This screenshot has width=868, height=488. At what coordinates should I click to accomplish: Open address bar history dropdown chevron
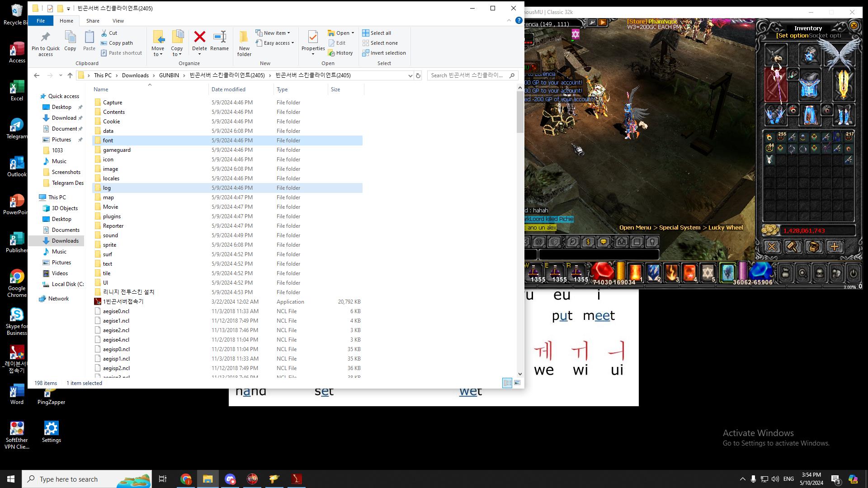point(410,75)
